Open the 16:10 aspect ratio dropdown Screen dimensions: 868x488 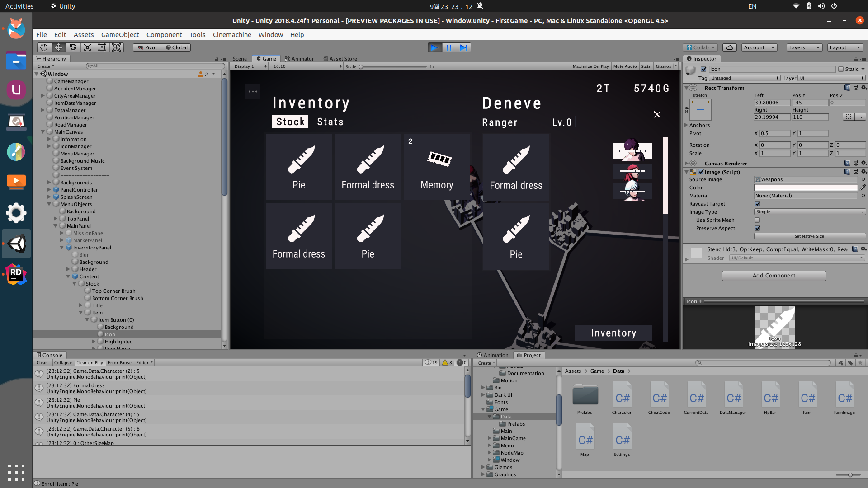pyautogui.click(x=308, y=66)
